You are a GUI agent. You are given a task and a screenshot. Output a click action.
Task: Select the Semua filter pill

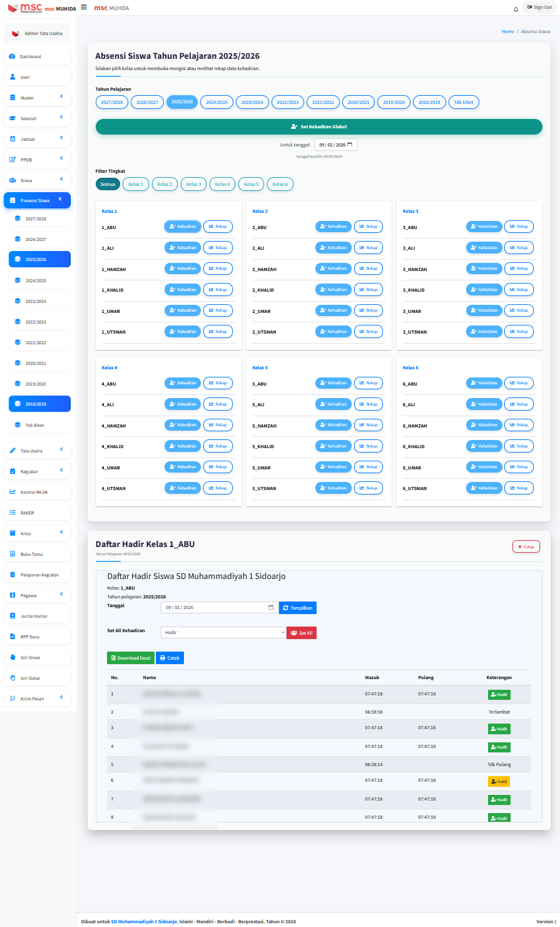pos(108,184)
